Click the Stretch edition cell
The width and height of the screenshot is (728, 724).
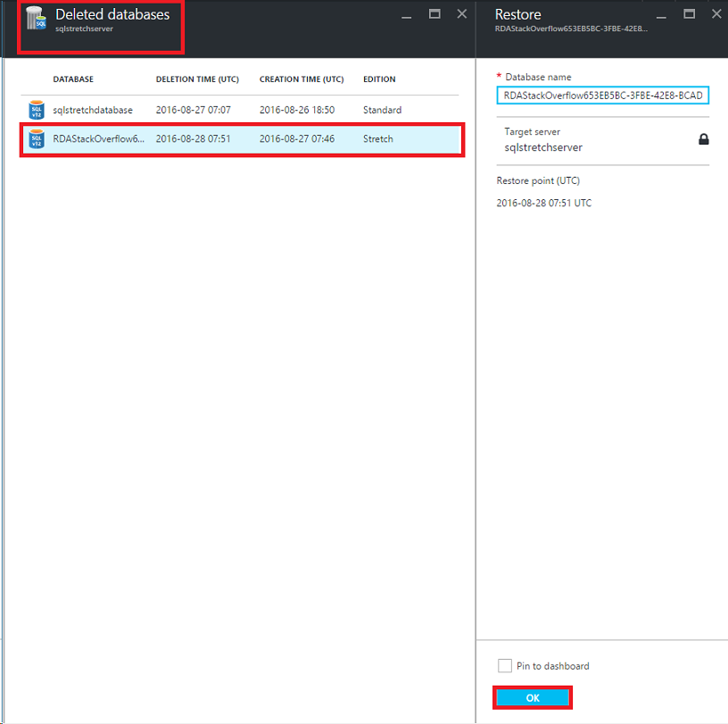(378, 139)
